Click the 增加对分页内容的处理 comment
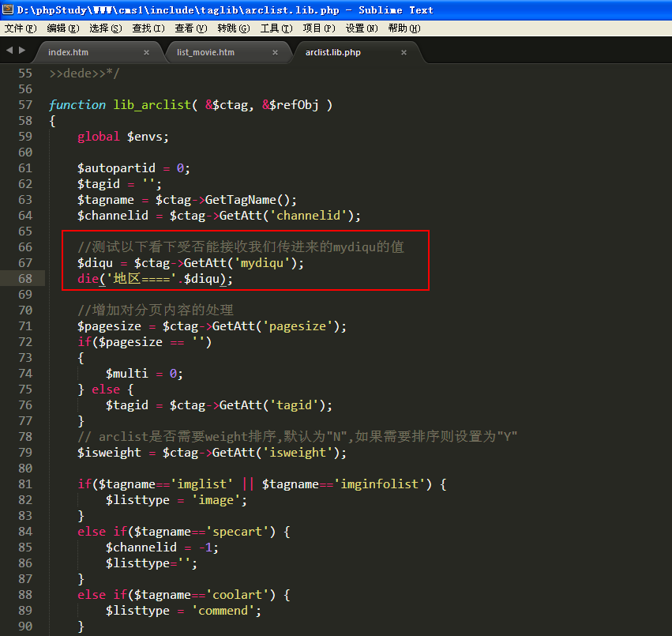This screenshot has height=636, width=672. point(155,310)
